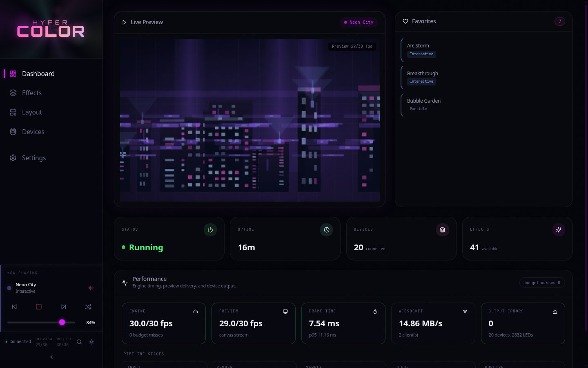Stop the current effect
Screen dimensions: 588x368
click(39, 307)
